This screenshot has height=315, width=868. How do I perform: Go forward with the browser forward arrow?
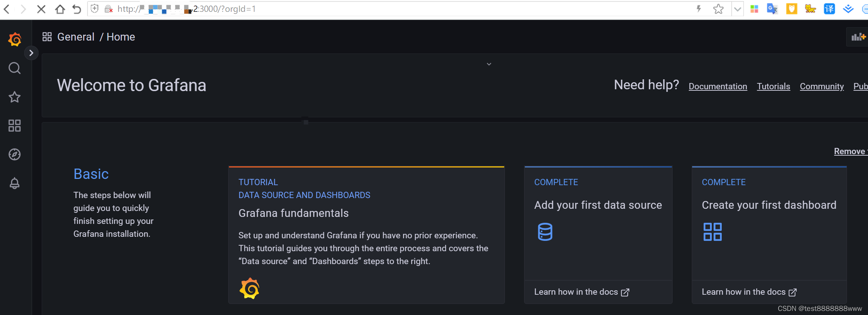[23, 9]
